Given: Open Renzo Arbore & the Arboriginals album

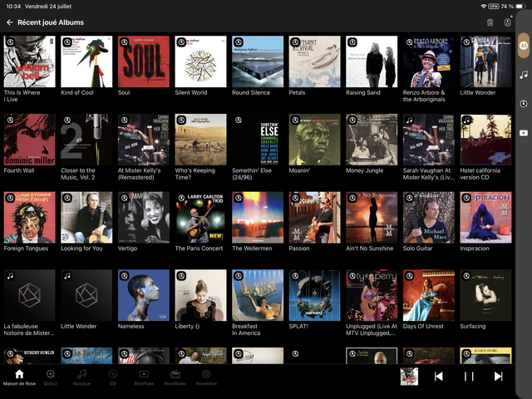Looking at the screenshot, I should tap(429, 62).
